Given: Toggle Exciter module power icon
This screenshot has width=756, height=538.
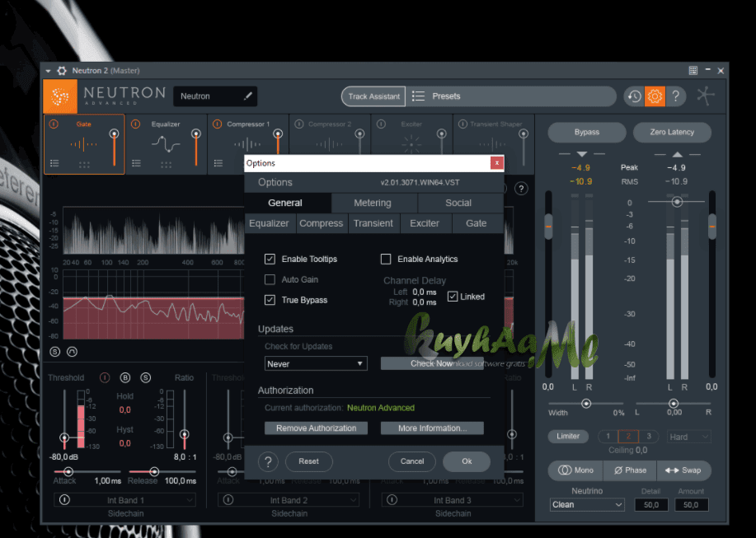Looking at the screenshot, I should [x=381, y=124].
